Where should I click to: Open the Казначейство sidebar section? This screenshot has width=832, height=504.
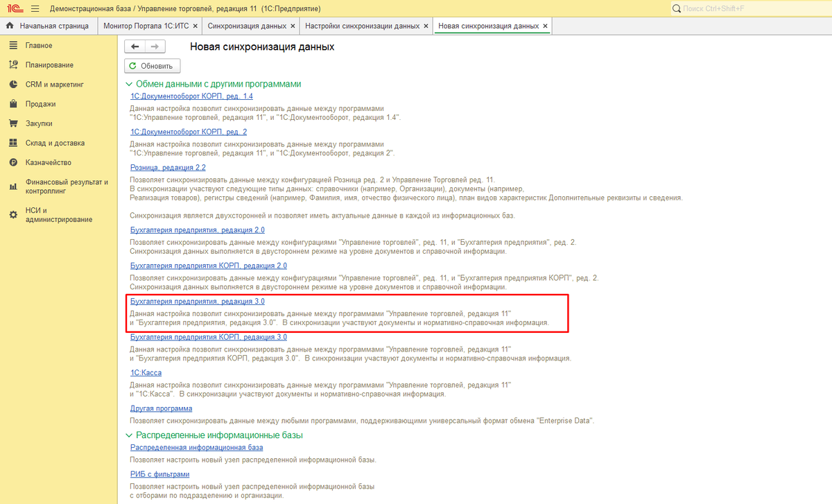point(49,163)
